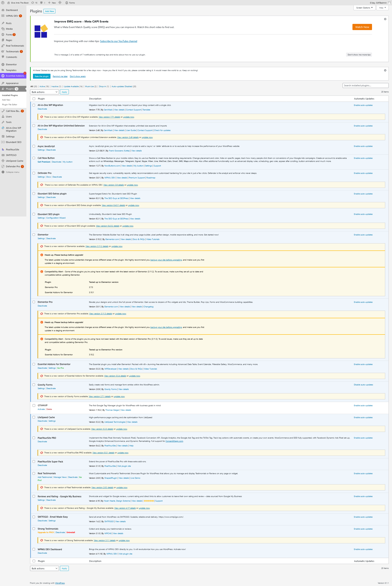Viewport: 392px width, 586px height.
Task: Open the updates icon showing 15
Action: (33, 3)
